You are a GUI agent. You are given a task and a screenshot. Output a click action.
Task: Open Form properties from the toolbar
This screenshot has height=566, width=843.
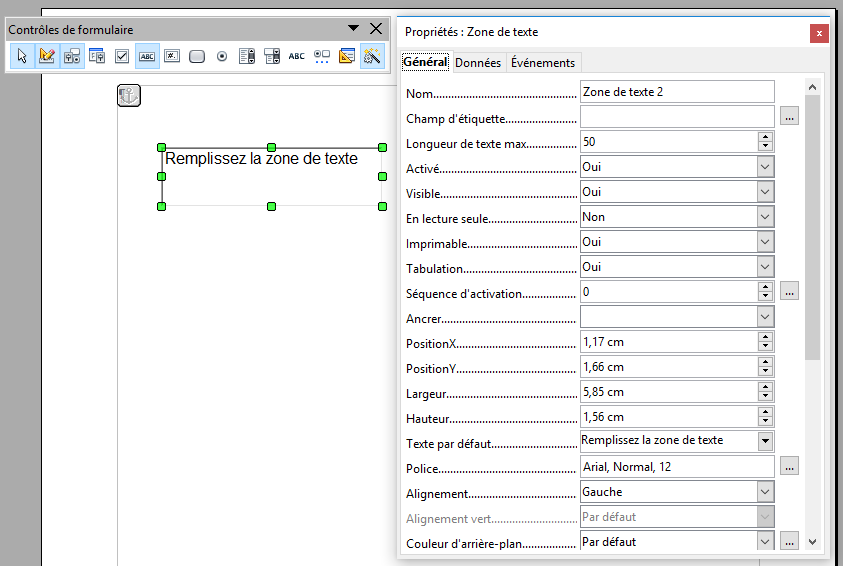coord(97,56)
